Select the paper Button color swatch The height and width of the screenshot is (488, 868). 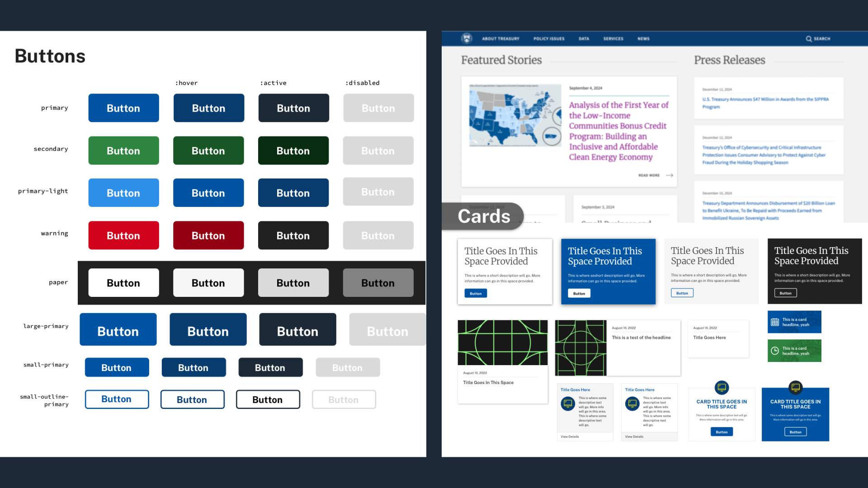coord(123,282)
